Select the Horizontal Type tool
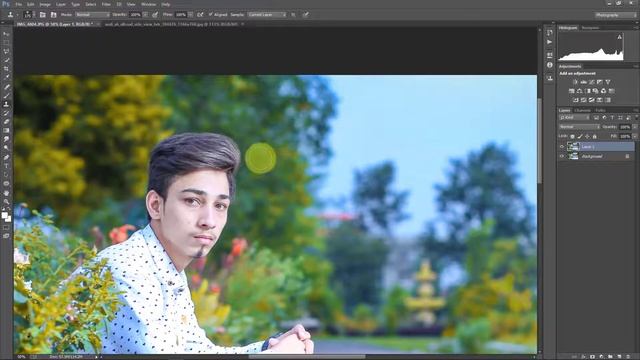Viewport: 640px width, 360px height. 6,166
